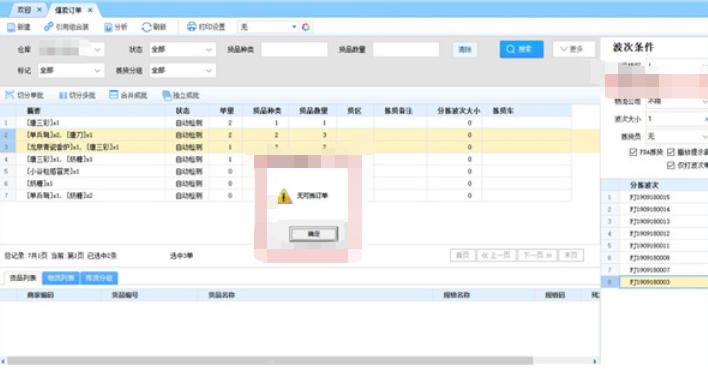Toggle the 734 checkbox in wave conditions

tap(633, 153)
